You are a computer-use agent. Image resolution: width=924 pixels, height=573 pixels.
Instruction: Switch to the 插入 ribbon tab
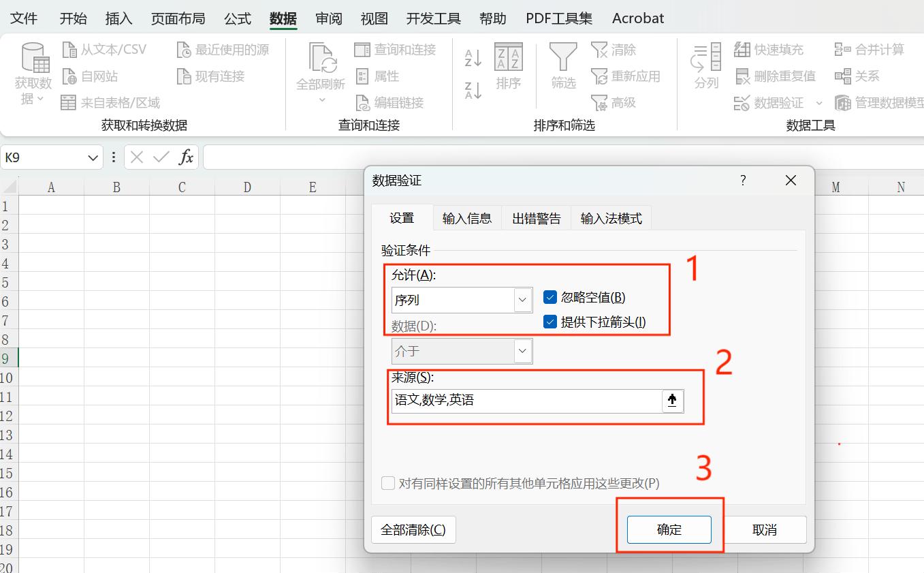pyautogui.click(x=119, y=18)
